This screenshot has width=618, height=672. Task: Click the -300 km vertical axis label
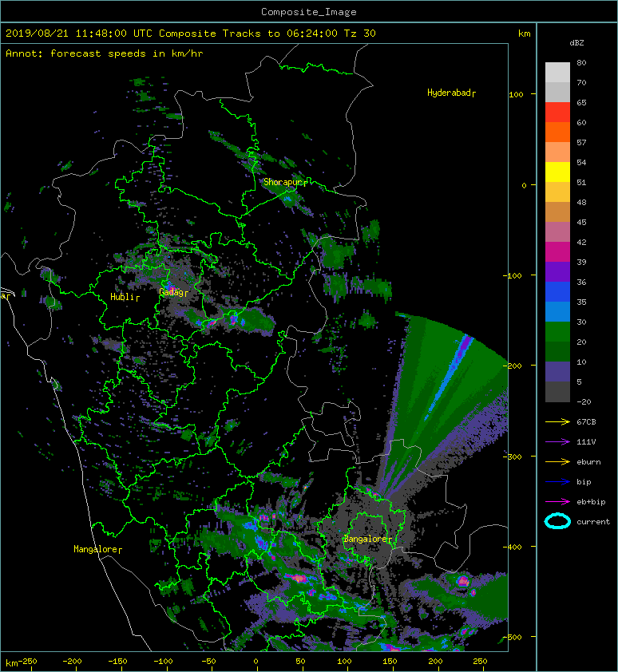tap(513, 457)
